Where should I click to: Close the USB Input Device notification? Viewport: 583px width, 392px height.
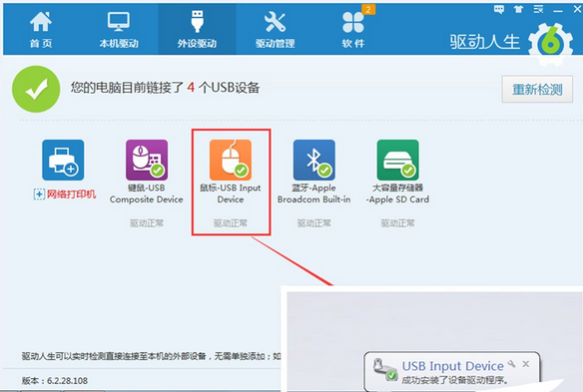click(x=526, y=364)
